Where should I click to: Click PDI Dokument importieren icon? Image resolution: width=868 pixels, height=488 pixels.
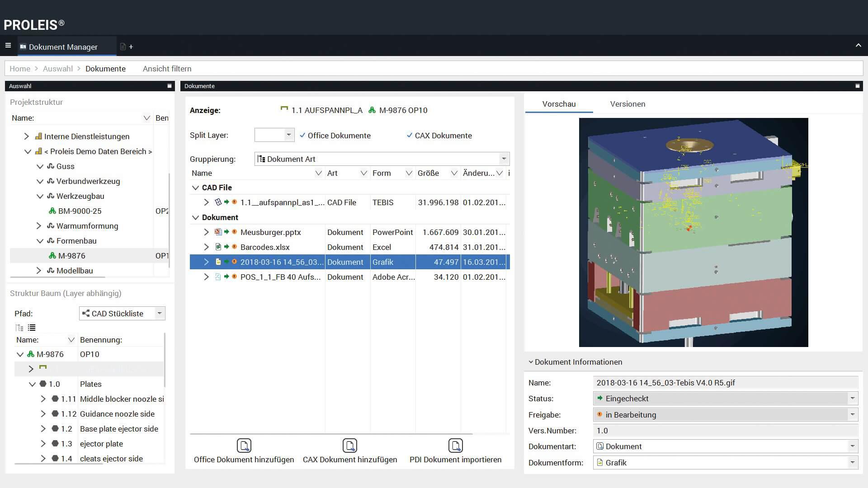point(455,446)
